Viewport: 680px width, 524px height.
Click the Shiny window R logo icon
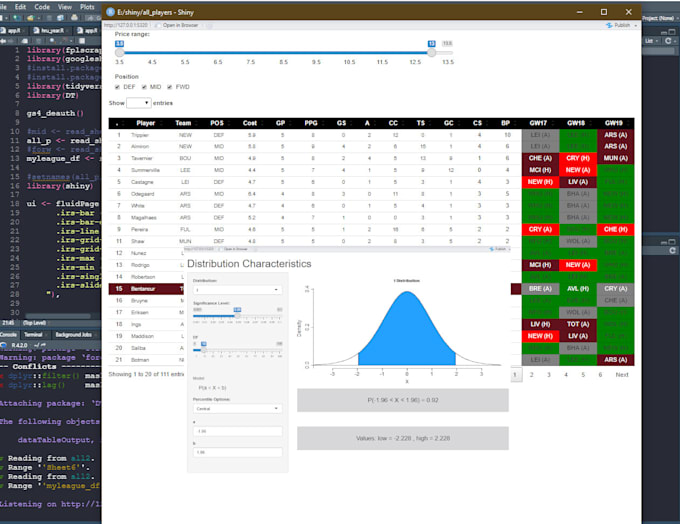click(110, 12)
